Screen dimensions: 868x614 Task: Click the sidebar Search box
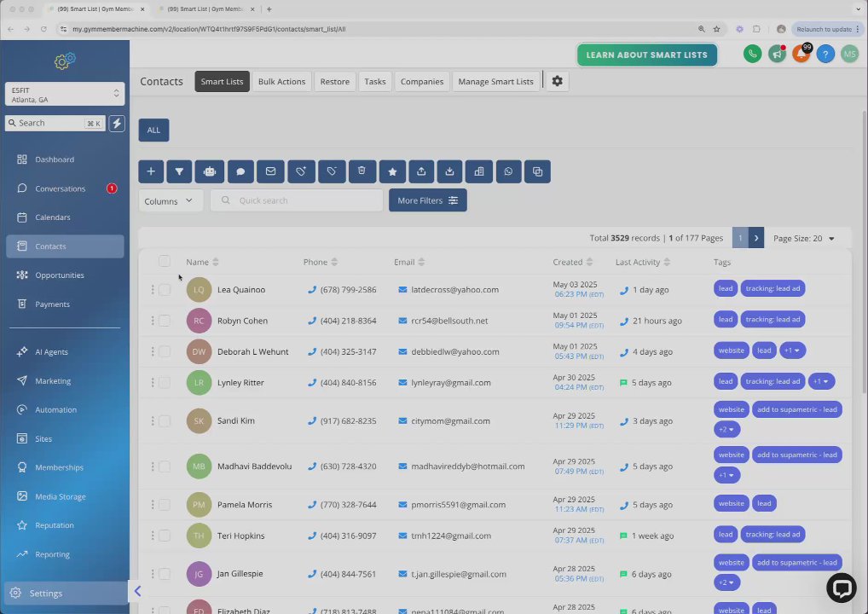click(55, 123)
